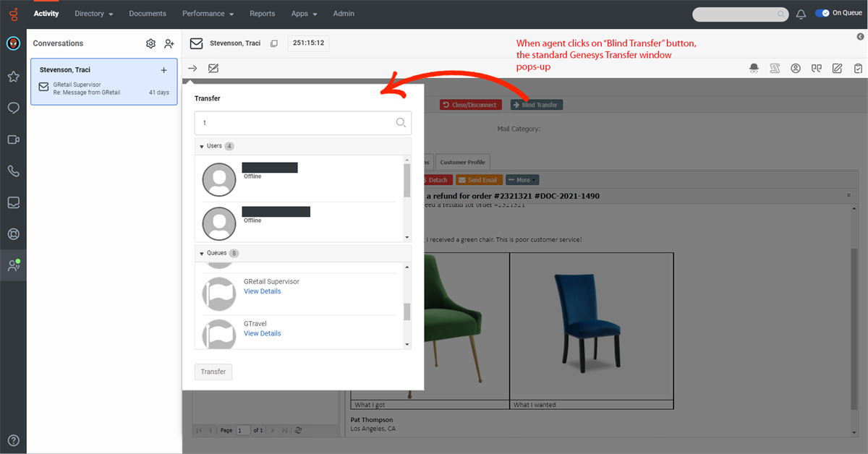The image size is (868, 454).
Task: Click the page number field
Action: coord(243,430)
